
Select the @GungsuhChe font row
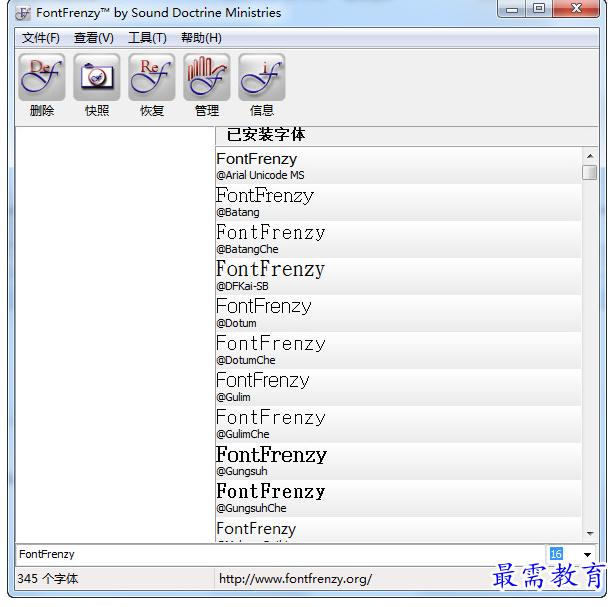click(x=398, y=499)
